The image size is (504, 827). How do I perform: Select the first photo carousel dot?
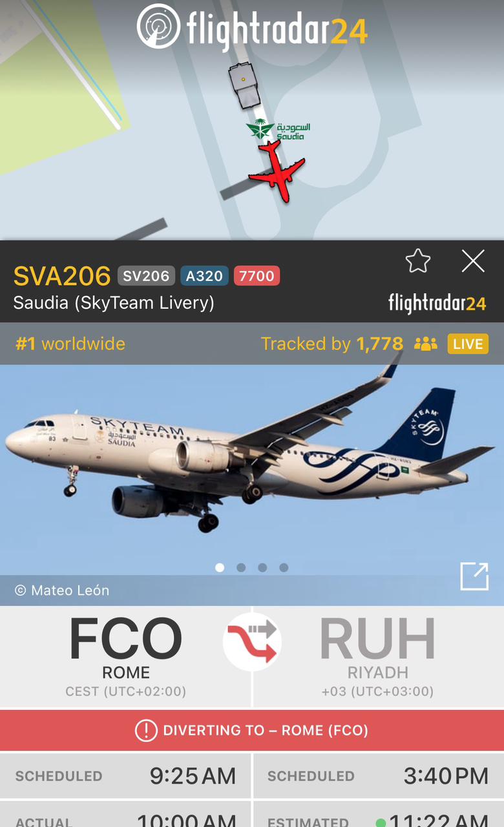pos(220,567)
